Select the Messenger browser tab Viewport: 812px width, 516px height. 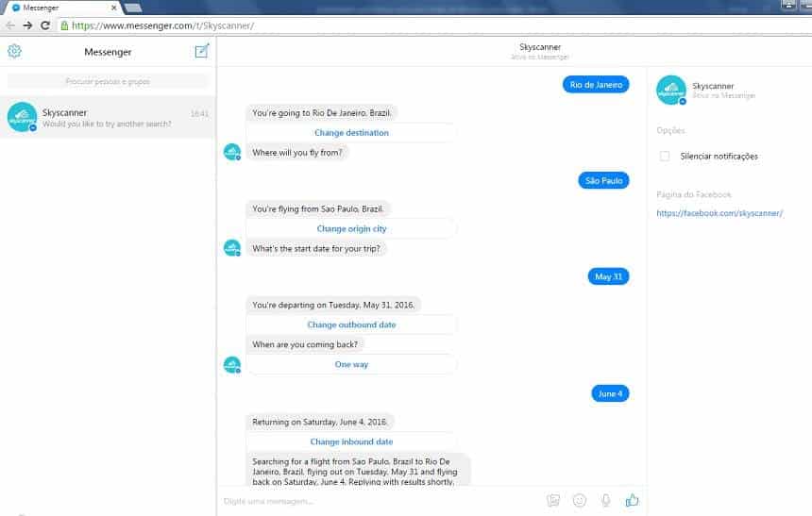[x=62, y=8]
